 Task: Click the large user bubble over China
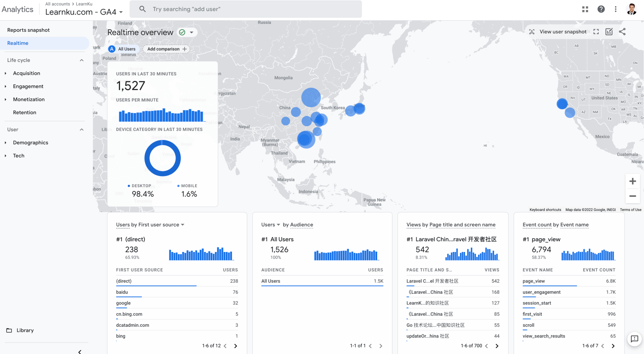point(311,97)
